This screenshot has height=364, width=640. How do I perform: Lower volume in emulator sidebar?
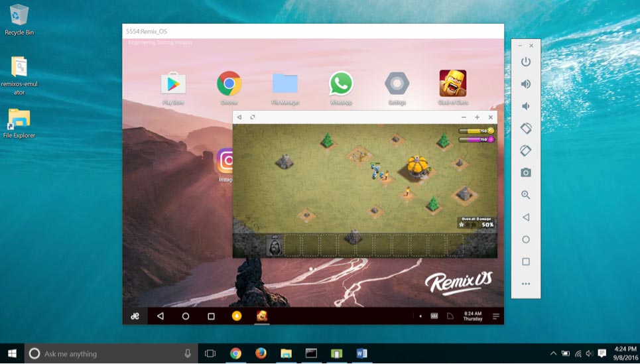[x=526, y=106]
